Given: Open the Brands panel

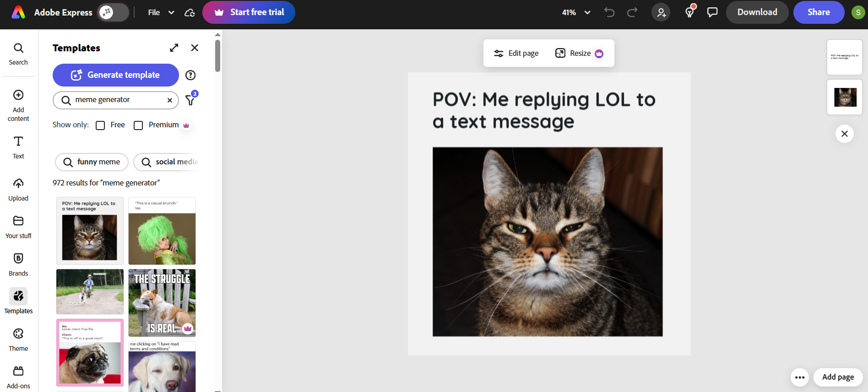Looking at the screenshot, I should pos(18,265).
